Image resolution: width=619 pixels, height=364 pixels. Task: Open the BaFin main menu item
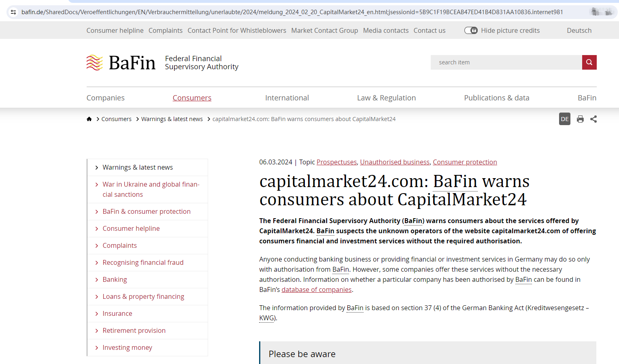point(587,98)
